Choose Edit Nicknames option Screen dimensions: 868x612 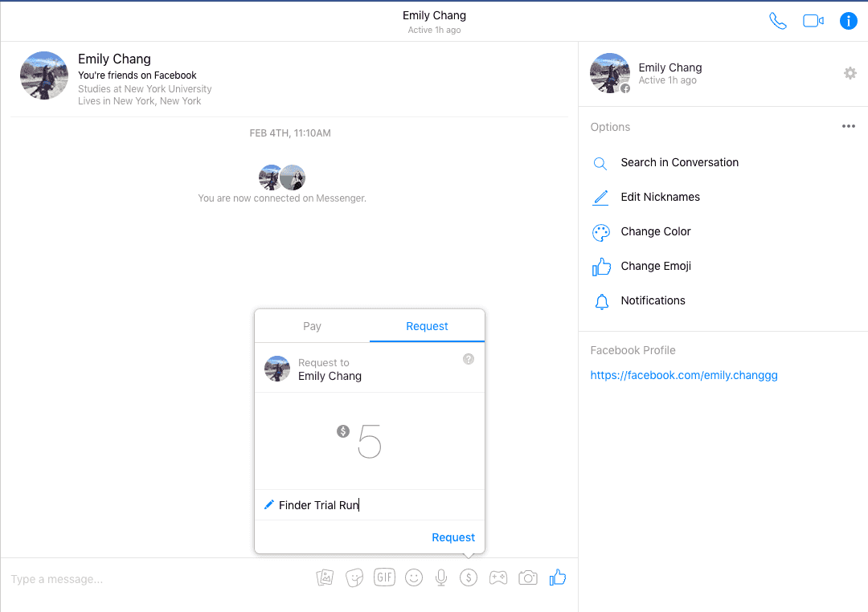pyautogui.click(x=660, y=197)
